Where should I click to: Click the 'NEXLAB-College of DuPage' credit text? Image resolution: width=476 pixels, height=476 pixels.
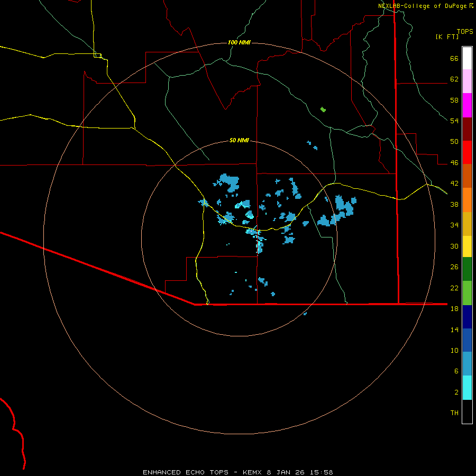point(422,6)
